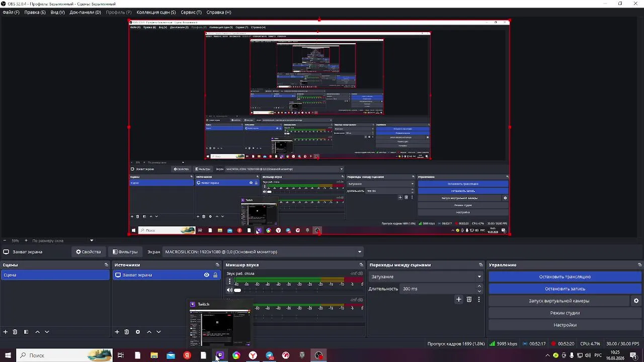
Task: Click Остановить трансляцию button
Action: click(565, 277)
